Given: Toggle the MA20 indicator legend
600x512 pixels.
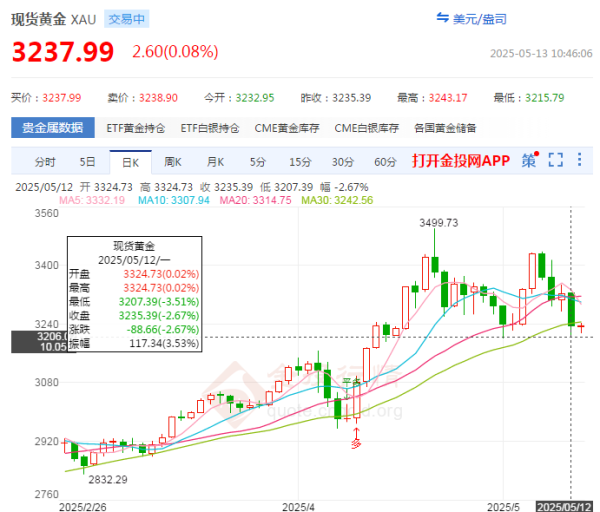Looking at the screenshot, I should tap(258, 200).
